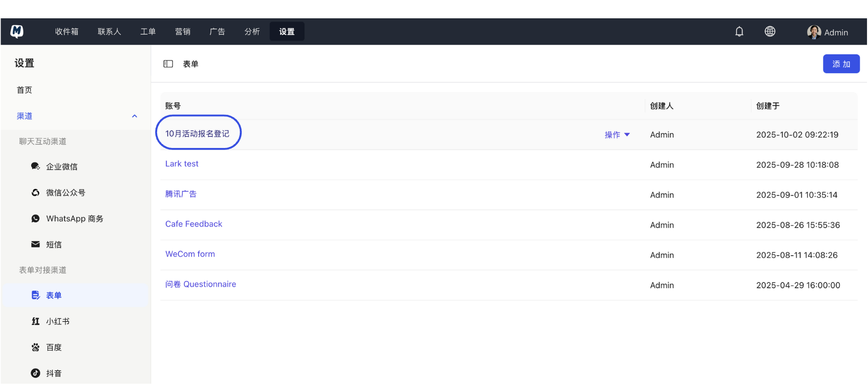Open the 小红书 form channel
The image size is (868, 386).
tap(57, 321)
